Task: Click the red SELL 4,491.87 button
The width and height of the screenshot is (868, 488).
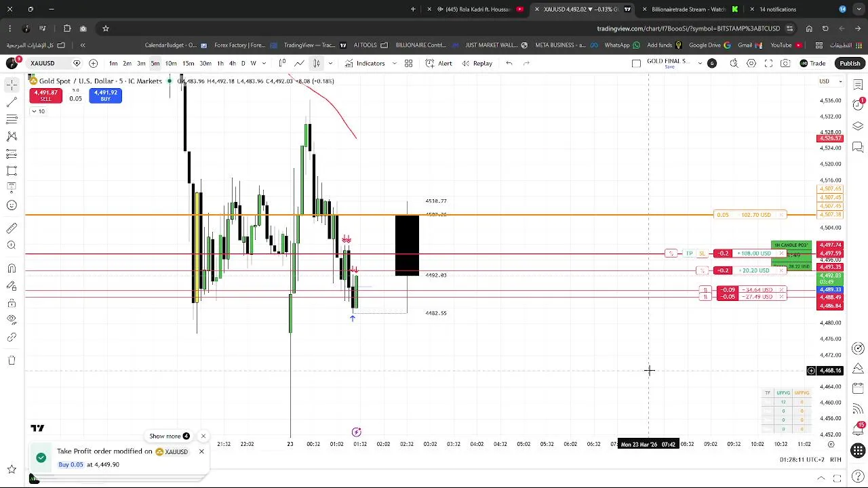Action: (45, 96)
